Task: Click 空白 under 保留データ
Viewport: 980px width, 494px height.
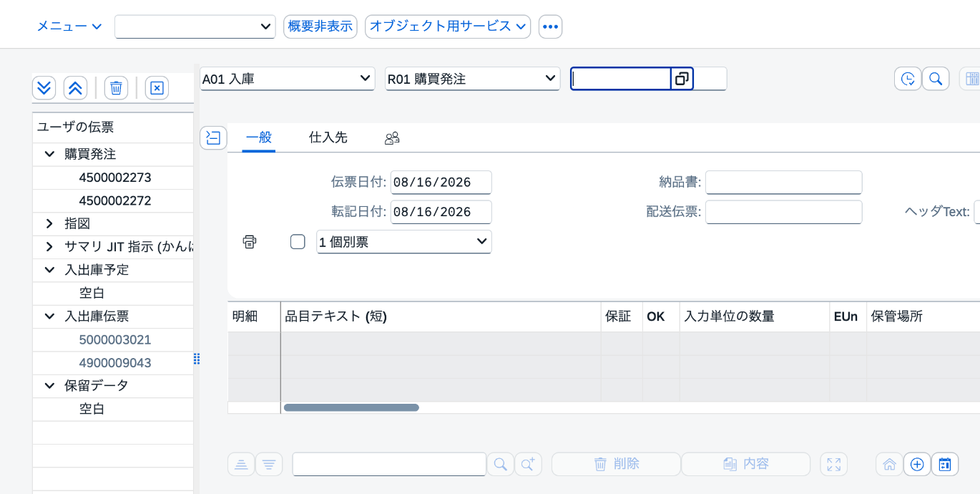Action: (x=92, y=409)
